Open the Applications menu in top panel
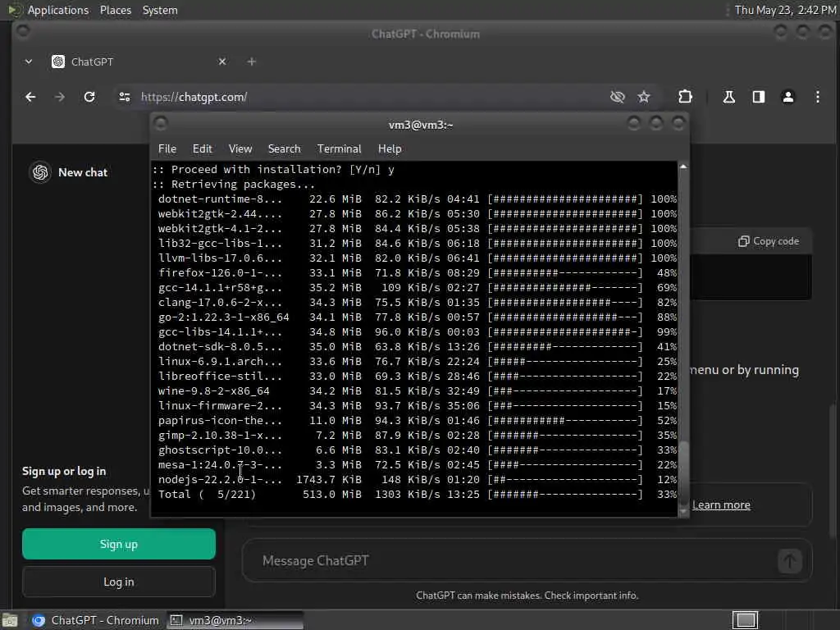The height and width of the screenshot is (630, 840). pyautogui.click(x=58, y=10)
